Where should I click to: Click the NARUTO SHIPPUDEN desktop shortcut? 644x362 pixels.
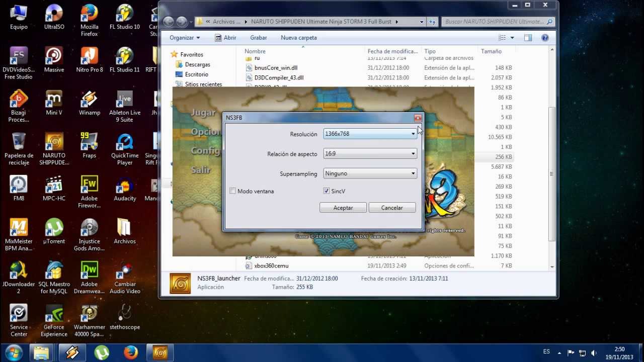[x=54, y=149]
